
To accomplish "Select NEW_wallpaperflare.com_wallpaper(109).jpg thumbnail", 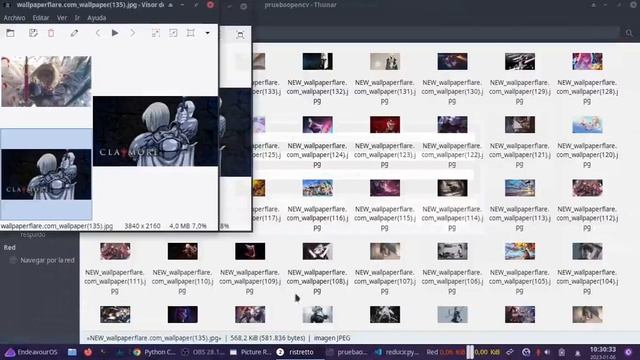I will point(250,251).
